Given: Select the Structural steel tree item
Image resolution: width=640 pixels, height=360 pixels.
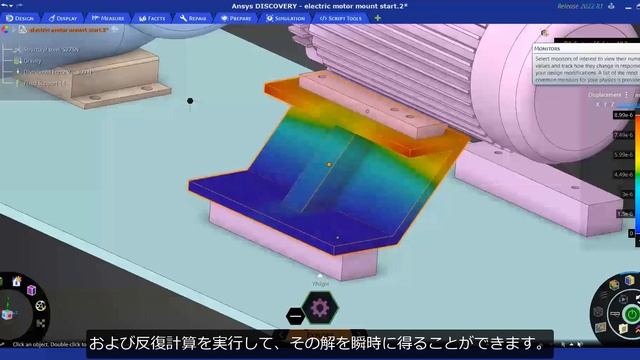Looking at the screenshot, I should click(51, 50).
